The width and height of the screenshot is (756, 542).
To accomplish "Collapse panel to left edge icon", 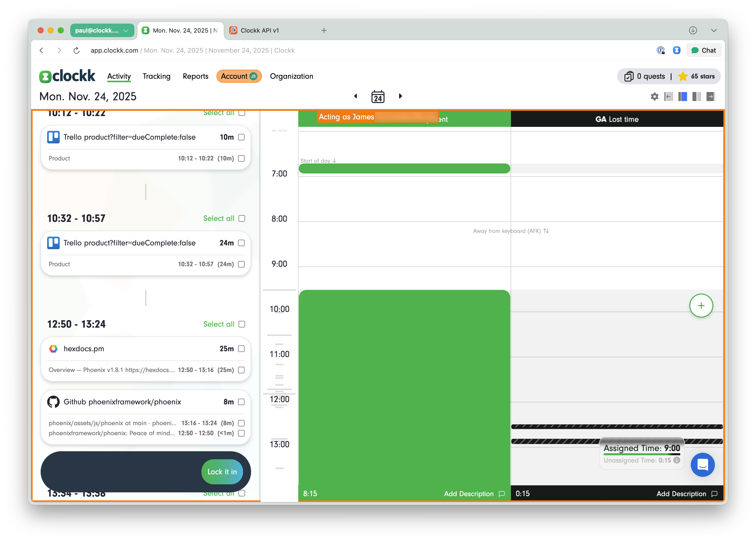I will pyautogui.click(x=668, y=97).
